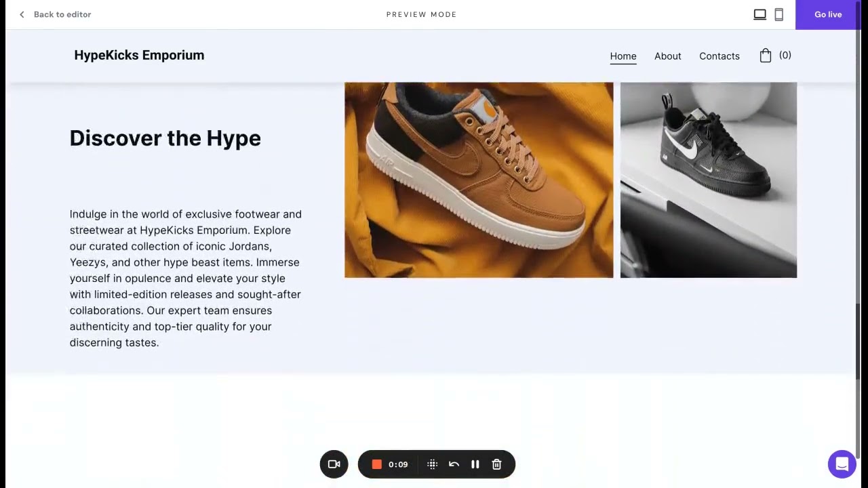The image size is (868, 488).
Task: Click the page vertical scrollbar
Action: (x=857, y=341)
